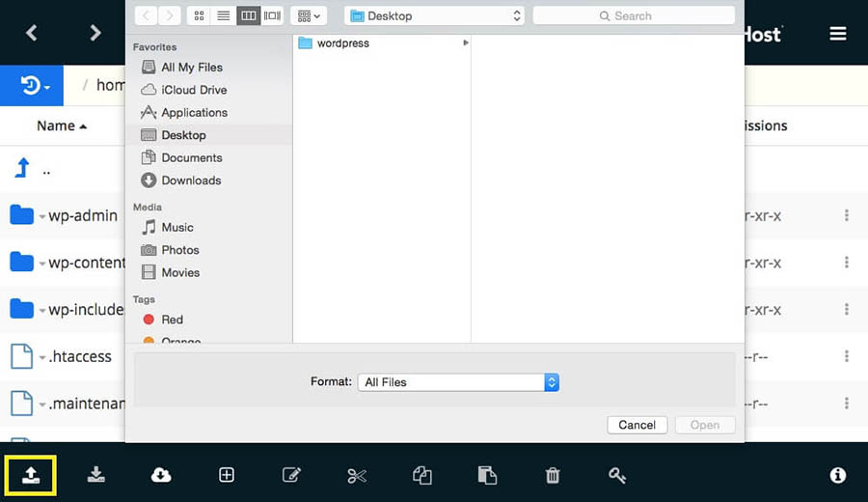Click the copy files icon
The height and width of the screenshot is (502, 868).
point(421,475)
